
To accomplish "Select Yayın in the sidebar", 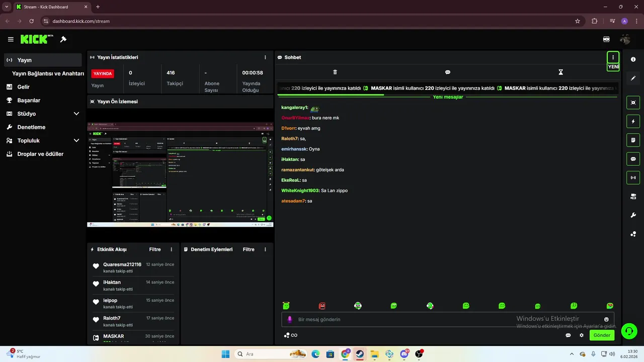I will [x=43, y=60].
